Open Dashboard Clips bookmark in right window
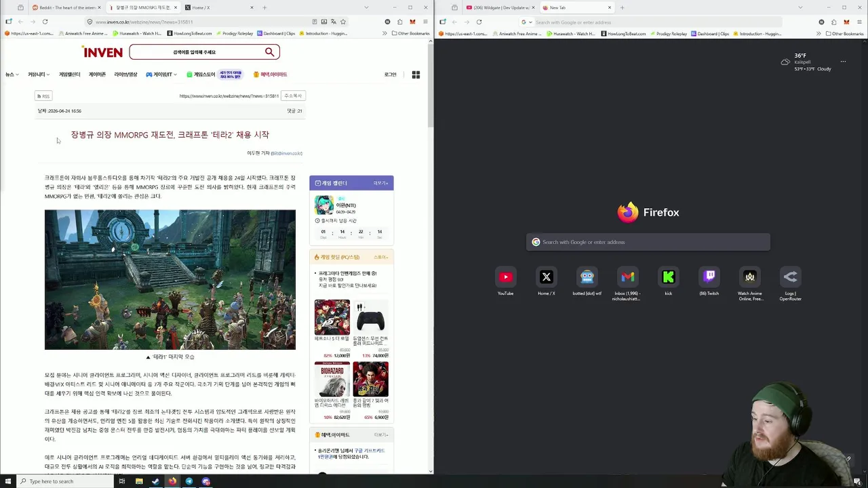Screen dimensions: 868x488 [710, 33]
